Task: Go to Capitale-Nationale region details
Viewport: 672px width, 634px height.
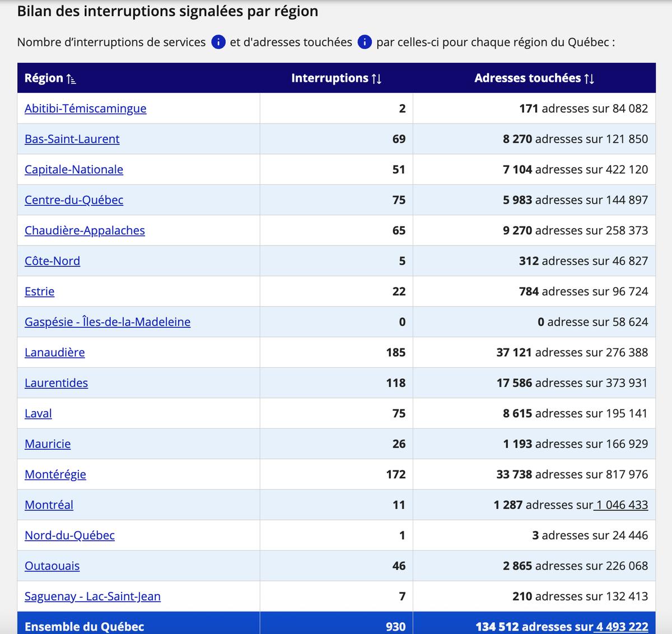Action: (x=73, y=170)
